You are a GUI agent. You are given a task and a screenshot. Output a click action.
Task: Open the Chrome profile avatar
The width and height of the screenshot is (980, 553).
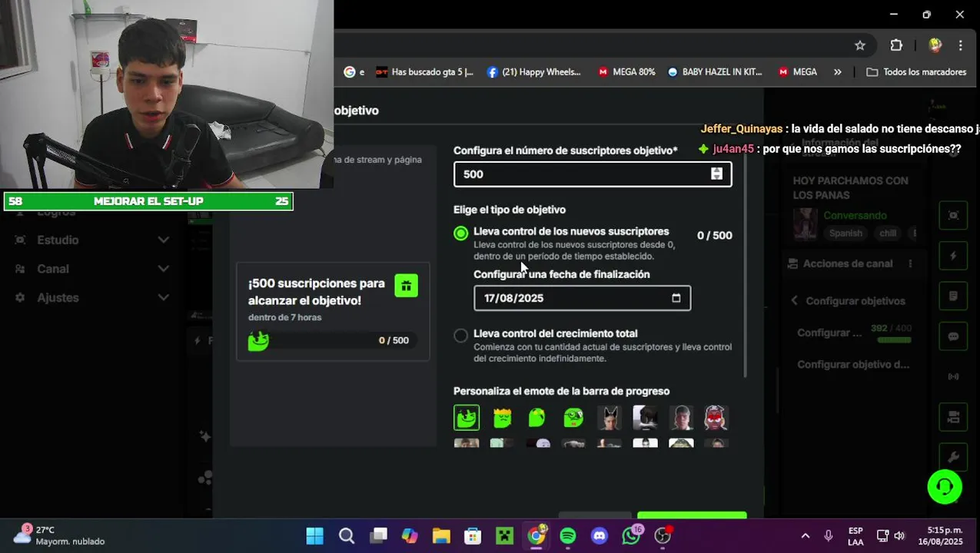tap(935, 45)
